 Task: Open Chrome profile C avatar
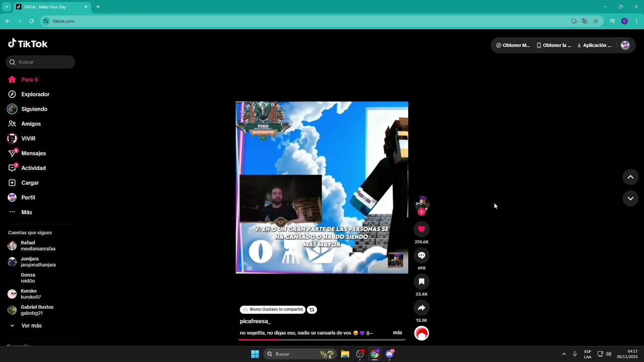click(x=624, y=21)
